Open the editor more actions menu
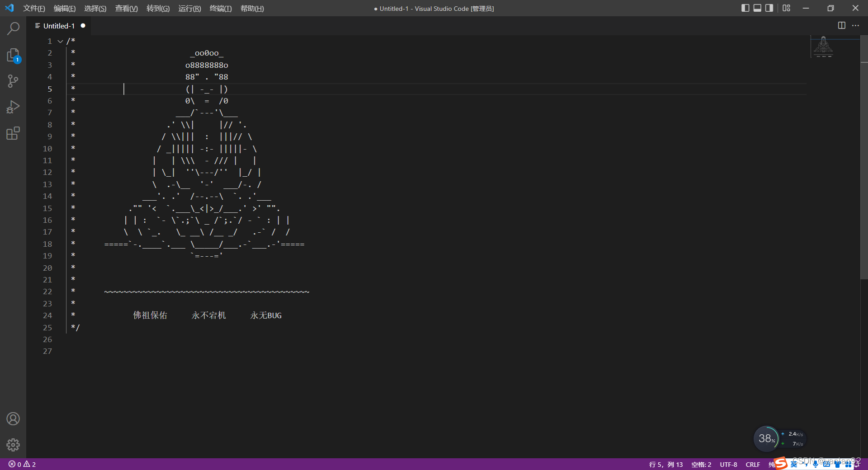Screen dimensions: 868x470 pyautogui.click(x=856, y=25)
